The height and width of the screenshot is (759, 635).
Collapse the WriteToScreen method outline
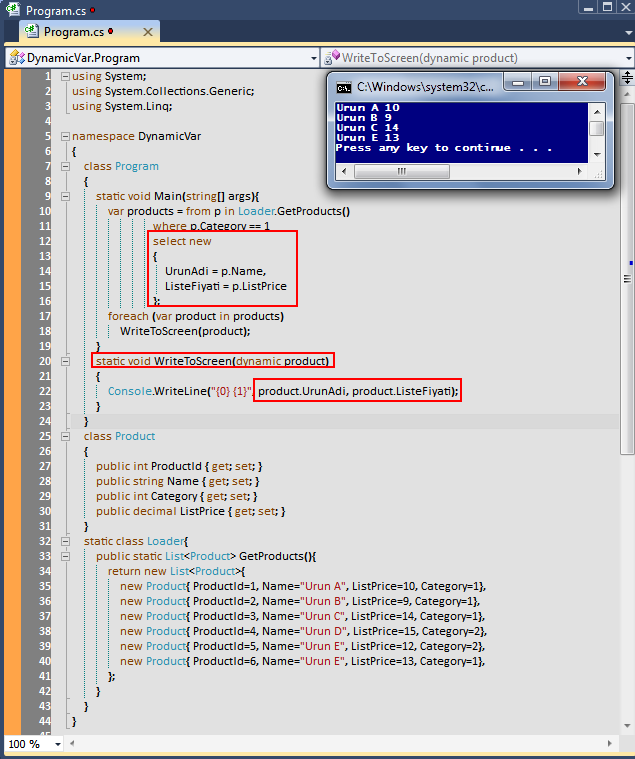tap(65, 361)
